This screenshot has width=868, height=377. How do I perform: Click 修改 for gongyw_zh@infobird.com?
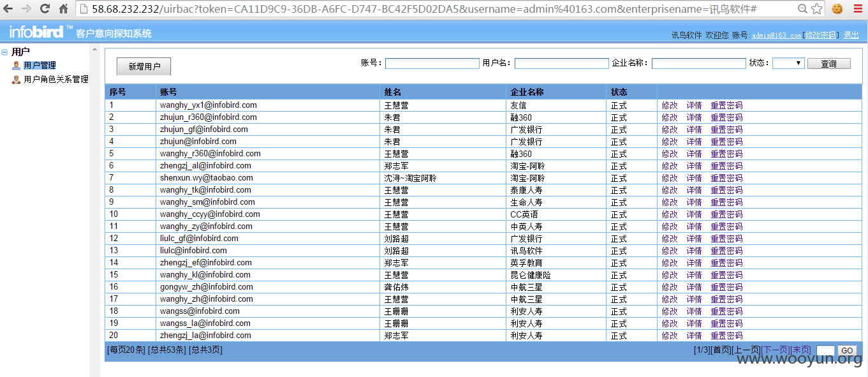coord(670,287)
